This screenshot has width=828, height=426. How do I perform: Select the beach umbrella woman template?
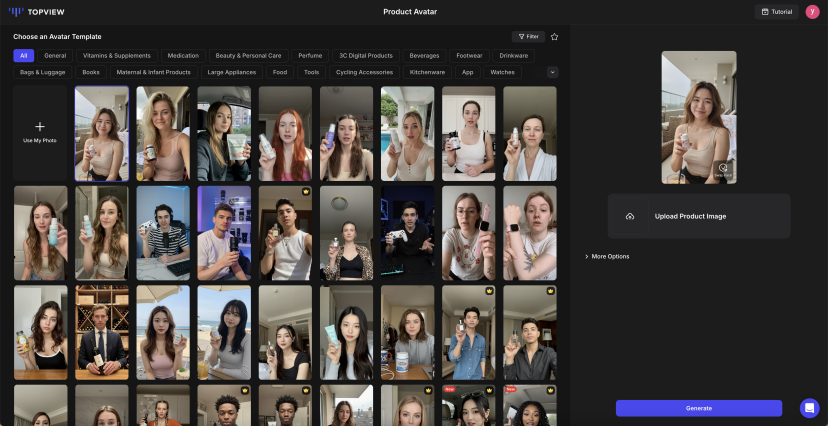click(163, 333)
